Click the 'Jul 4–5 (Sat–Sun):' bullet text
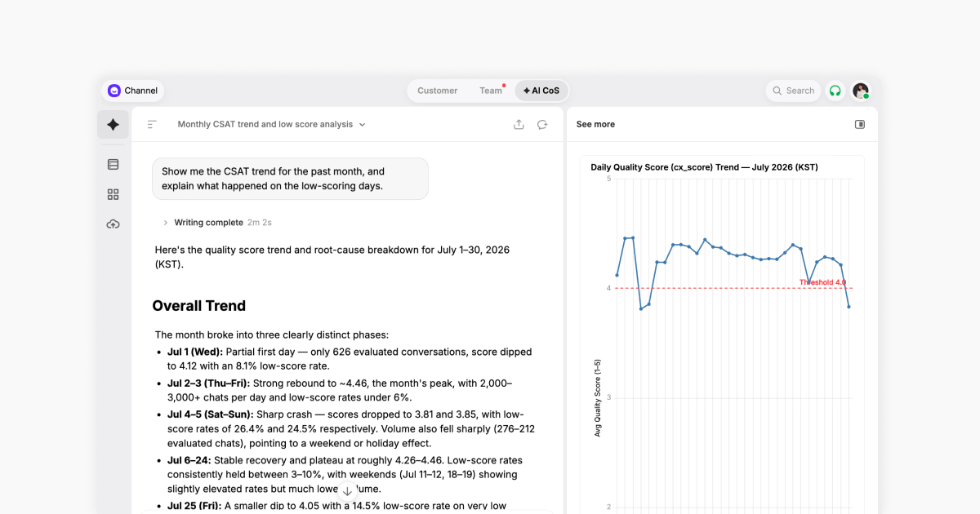This screenshot has height=514, width=980. click(x=209, y=414)
